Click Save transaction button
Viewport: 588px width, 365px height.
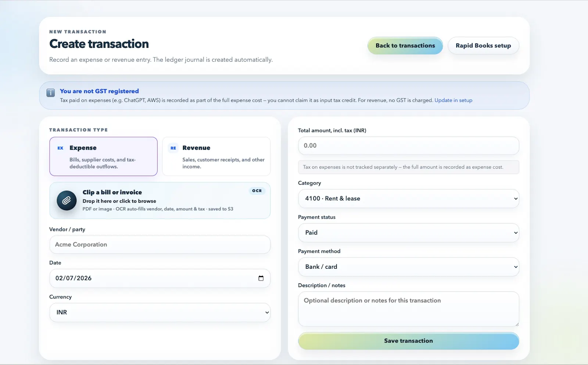click(409, 341)
